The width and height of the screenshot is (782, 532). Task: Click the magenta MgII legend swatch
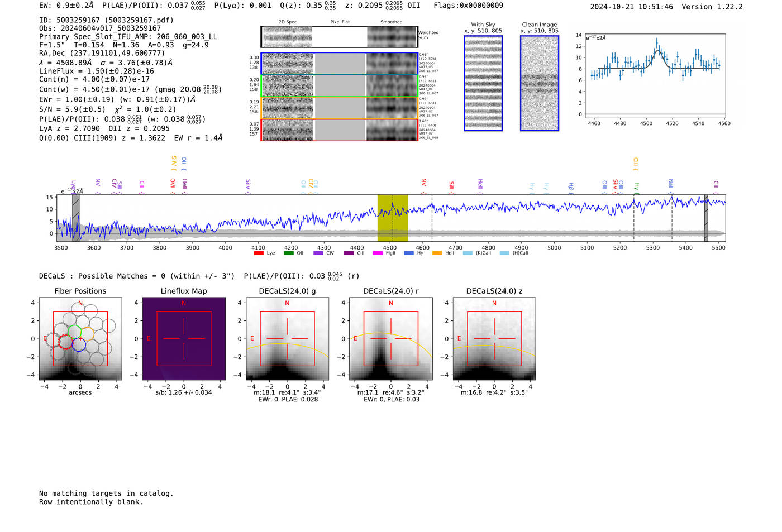pyautogui.click(x=378, y=253)
